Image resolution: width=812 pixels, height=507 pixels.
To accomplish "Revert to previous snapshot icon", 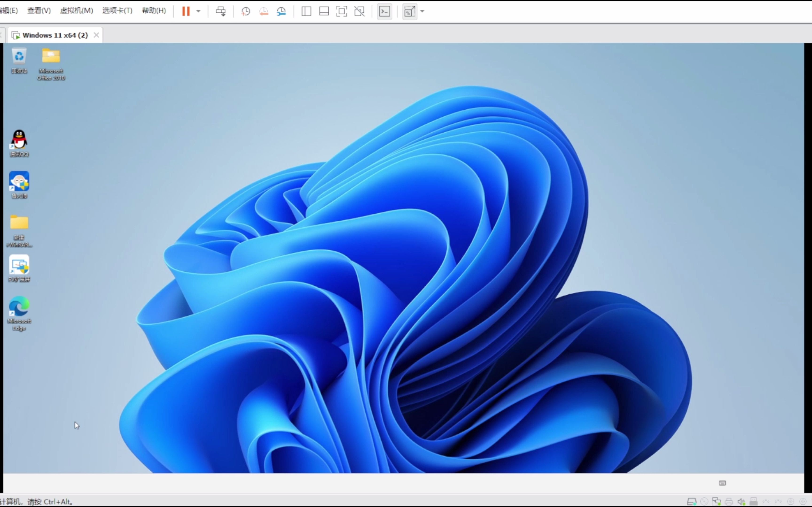I will [x=263, y=11].
